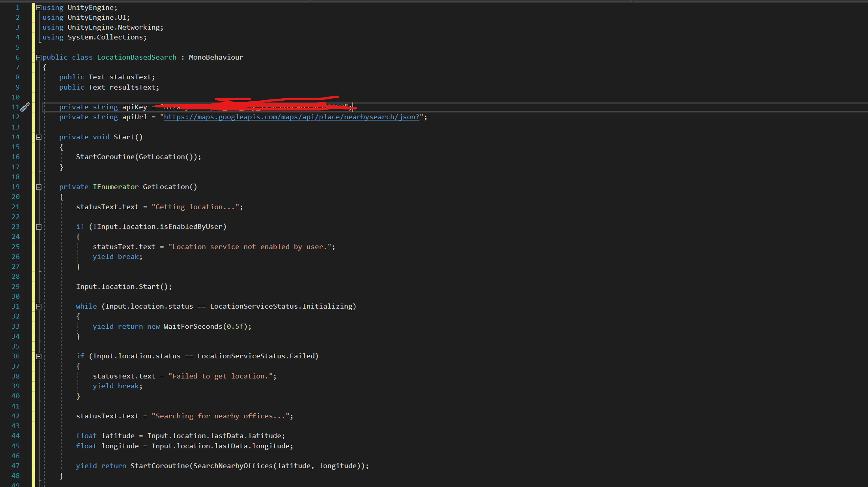
Task: Collapse the while Initializing loop
Action: coord(39,307)
